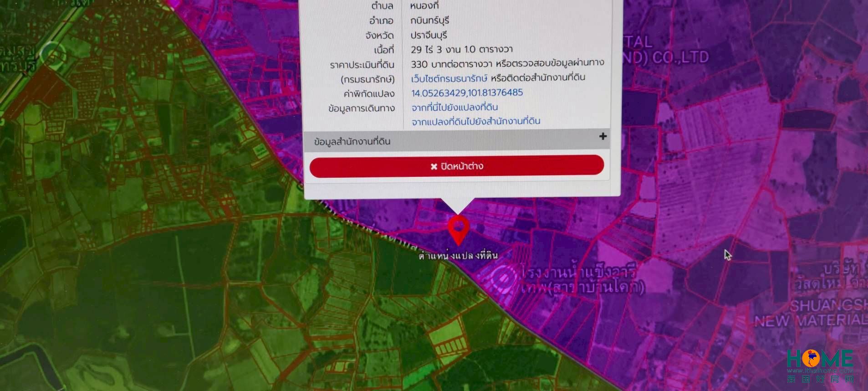This screenshot has height=391, width=868.
Task: Click the จากที่นี่ไปยังแปลงที่ดิน directions link
Action: tap(454, 108)
